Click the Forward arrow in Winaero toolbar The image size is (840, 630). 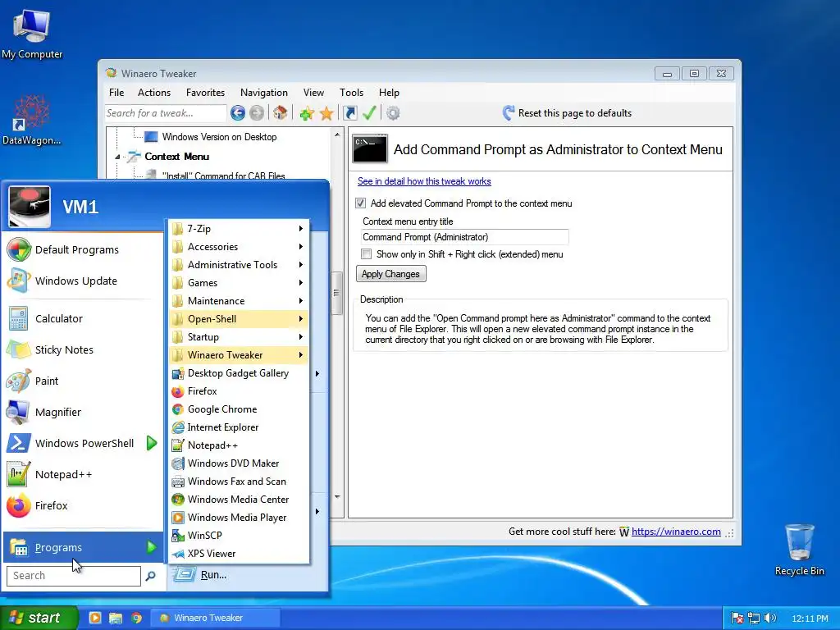pyautogui.click(x=257, y=113)
